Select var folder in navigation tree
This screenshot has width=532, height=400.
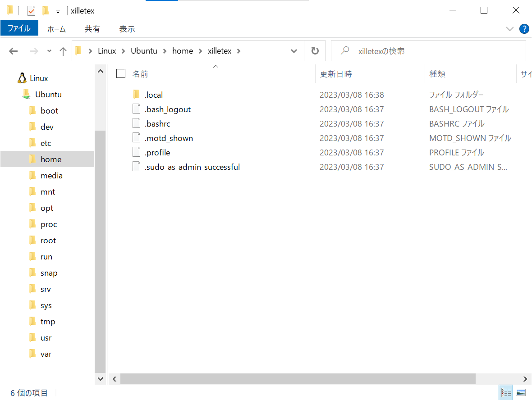click(x=46, y=354)
